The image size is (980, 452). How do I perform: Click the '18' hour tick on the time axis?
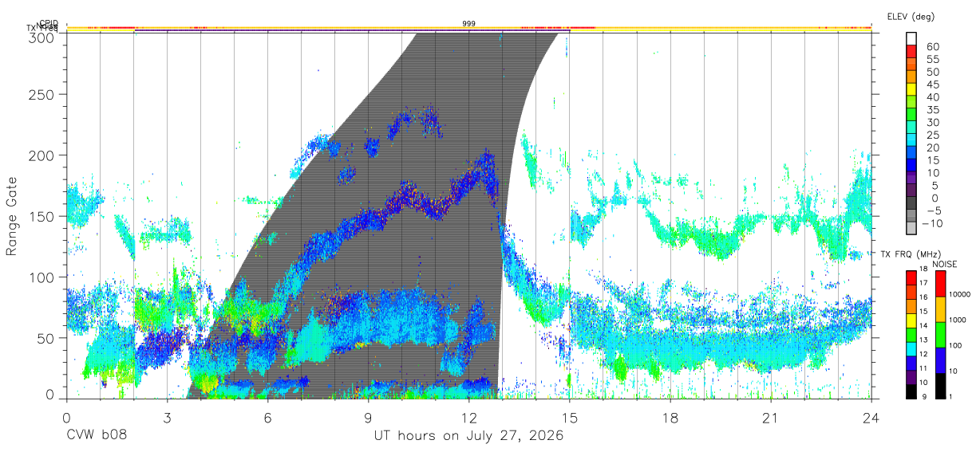[x=670, y=417]
